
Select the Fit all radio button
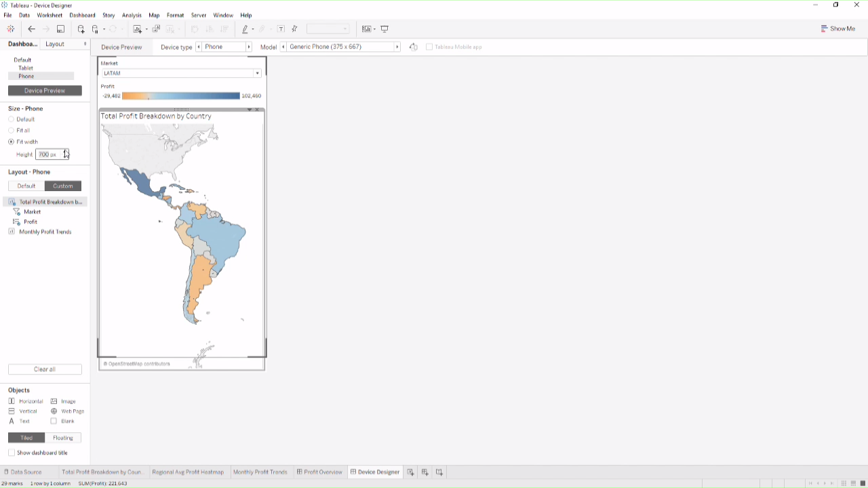(12, 130)
